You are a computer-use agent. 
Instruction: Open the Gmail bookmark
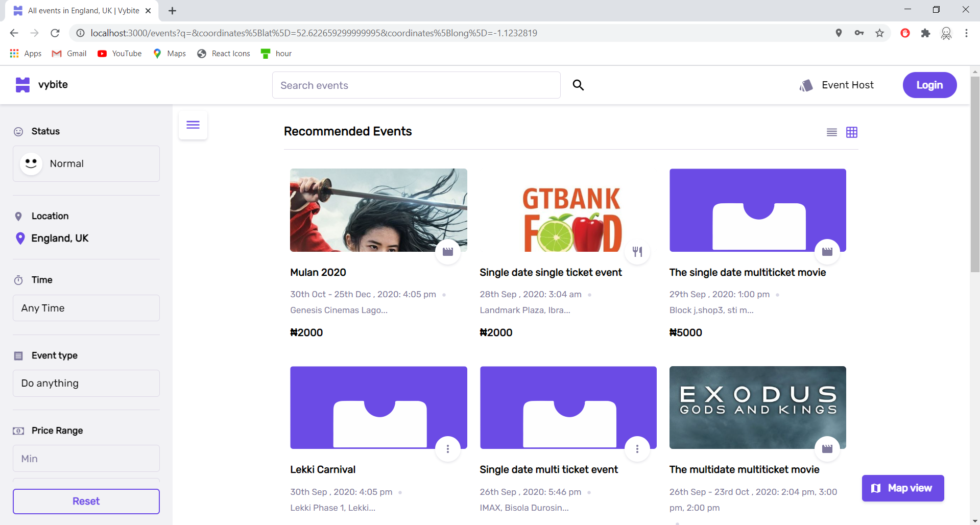point(69,54)
